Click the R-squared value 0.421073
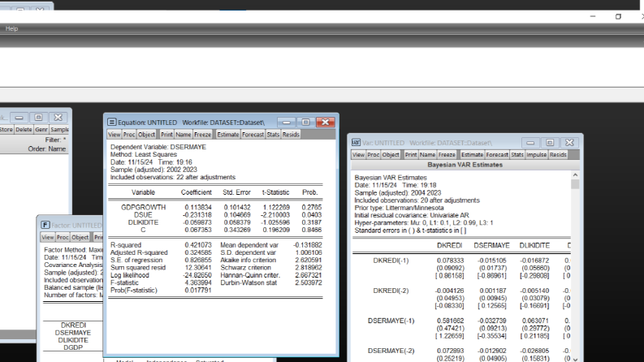Screen dimensions: 644x362 pyautogui.click(x=198, y=245)
